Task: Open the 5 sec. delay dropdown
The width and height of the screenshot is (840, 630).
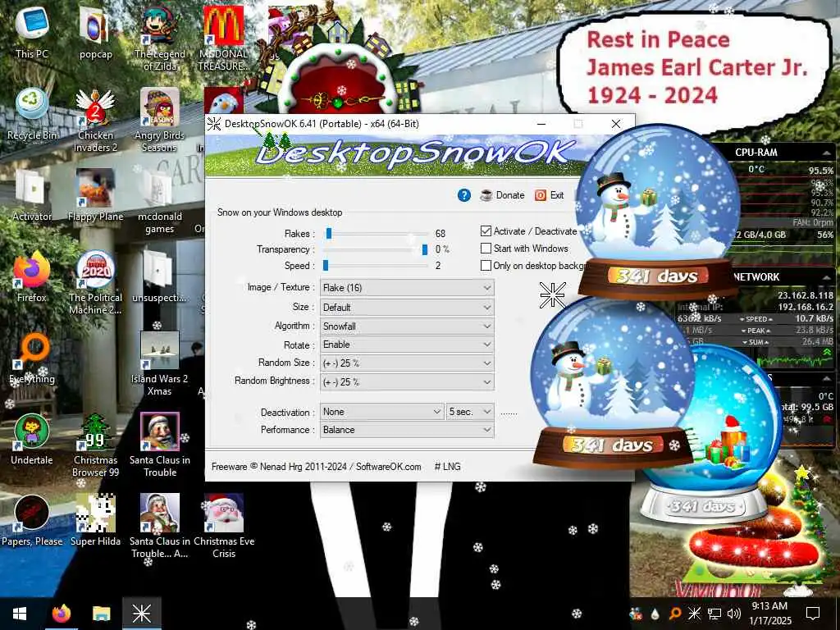Action: click(x=470, y=412)
